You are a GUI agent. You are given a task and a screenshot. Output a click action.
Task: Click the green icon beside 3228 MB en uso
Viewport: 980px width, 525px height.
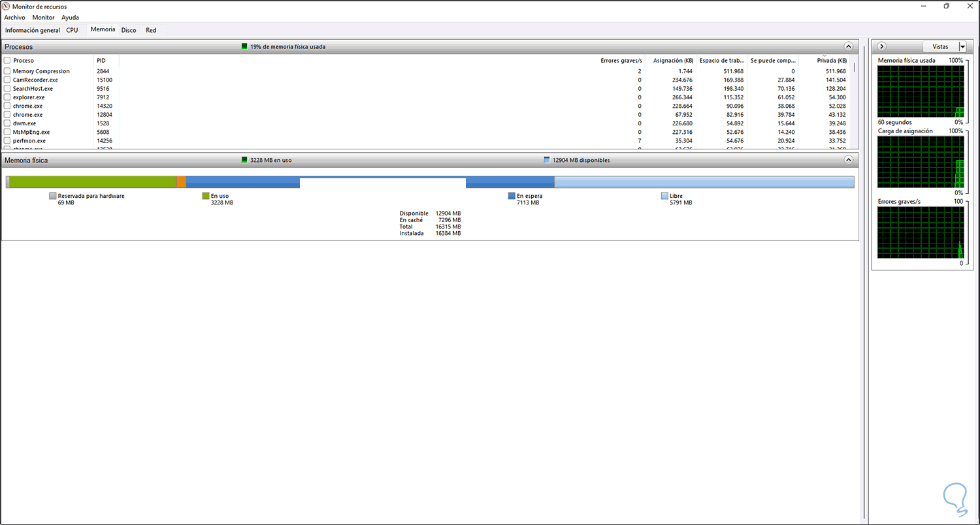[x=244, y=160]
